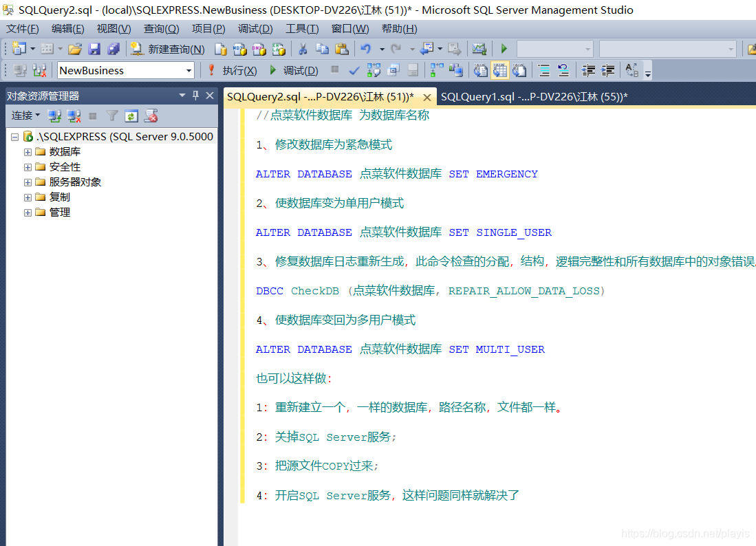This screenshot has height=546, width=756.
Task: Click Display Estimated Execution Plan icon
Action: [374, 70]
